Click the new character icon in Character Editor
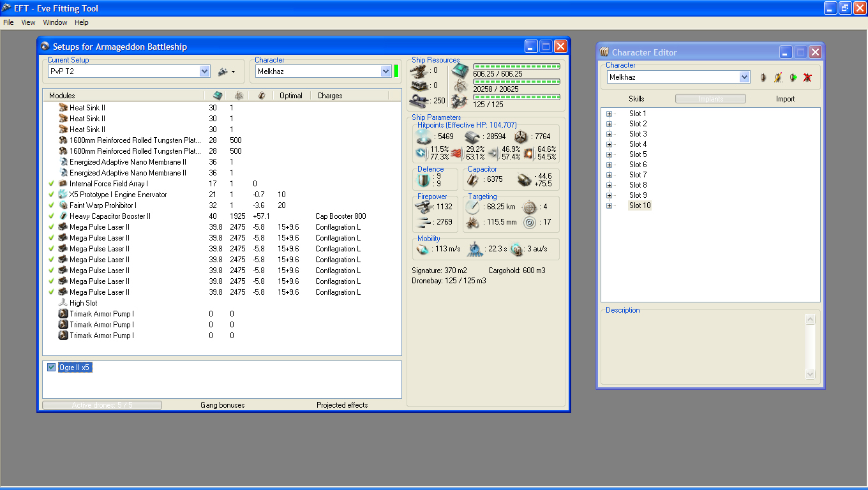868x490 pixels. click(x=763, y=77)
